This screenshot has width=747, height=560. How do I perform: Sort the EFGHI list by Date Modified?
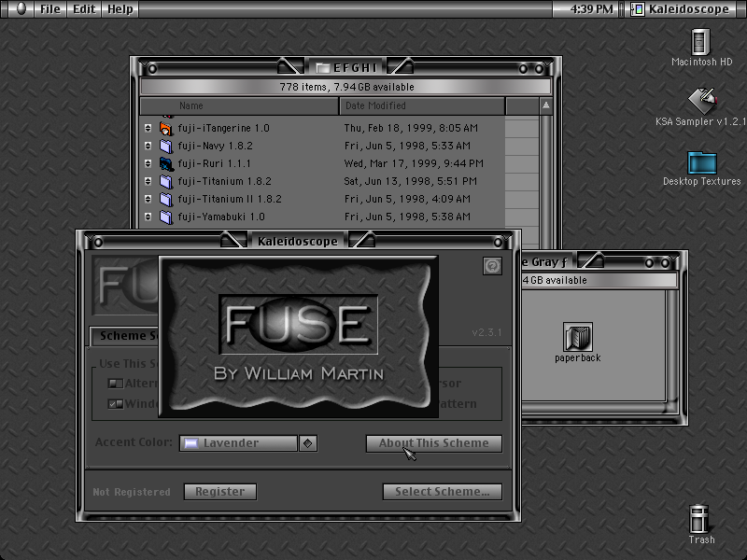[422, 105]
